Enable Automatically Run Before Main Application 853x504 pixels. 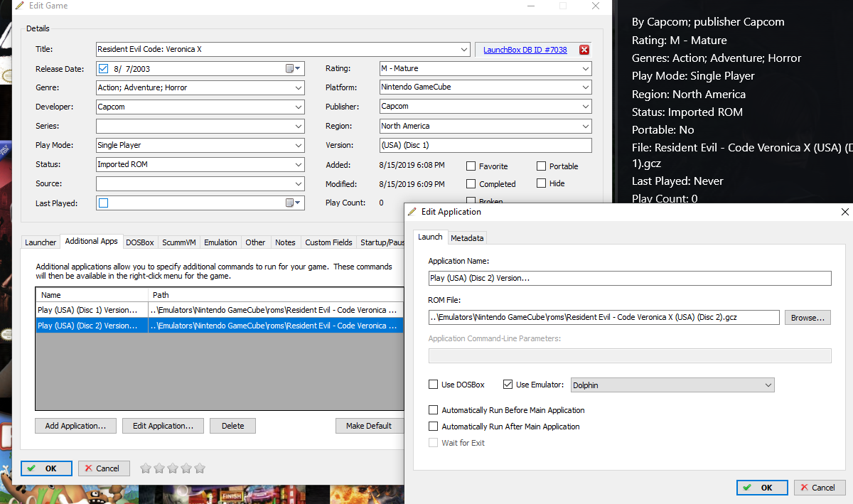434,410
